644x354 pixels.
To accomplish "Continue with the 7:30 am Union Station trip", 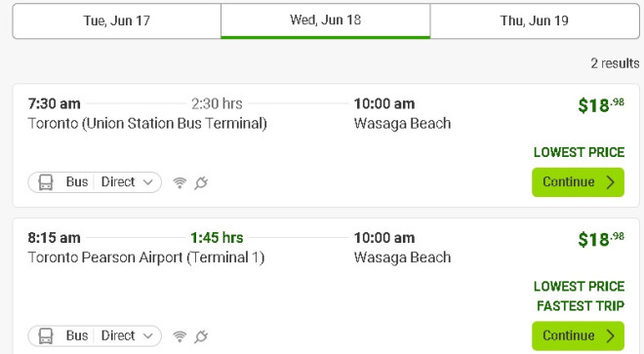I will (x=578, y=182).
